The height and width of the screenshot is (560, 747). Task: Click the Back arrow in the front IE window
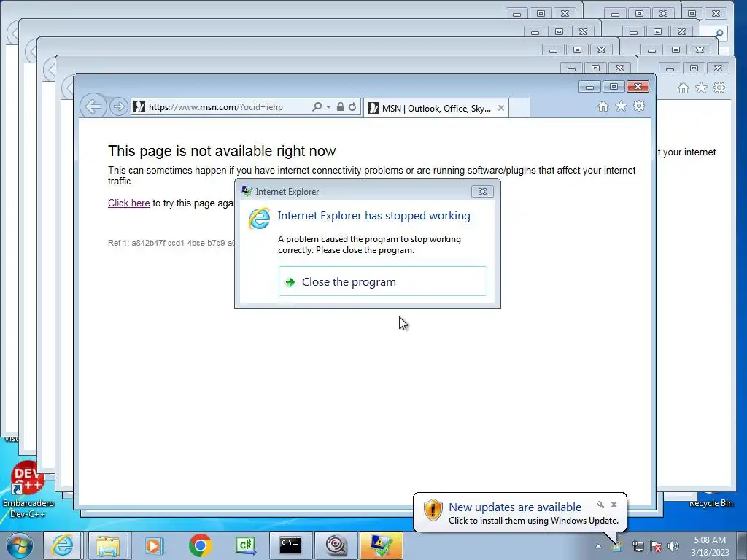pyautogui.click(x=93, y=106)
